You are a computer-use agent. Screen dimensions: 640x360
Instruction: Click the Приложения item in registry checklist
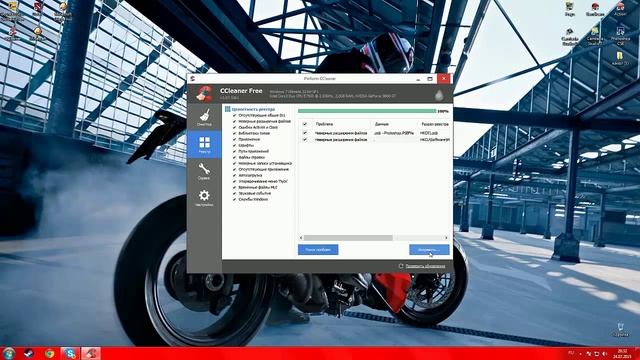pyautogui.click(x=249, y=139)
